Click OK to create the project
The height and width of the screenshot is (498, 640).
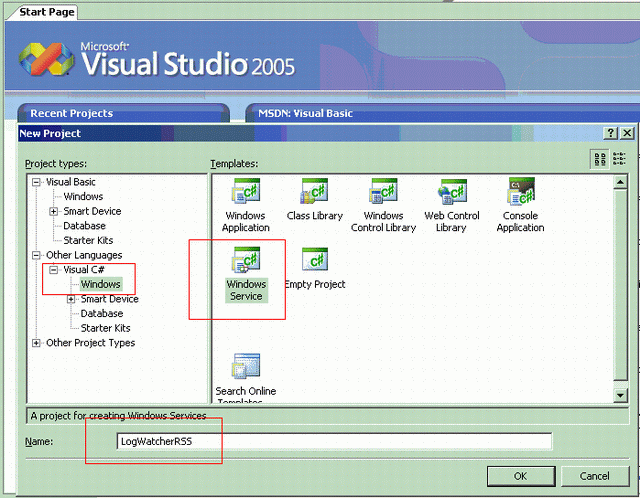520,475
